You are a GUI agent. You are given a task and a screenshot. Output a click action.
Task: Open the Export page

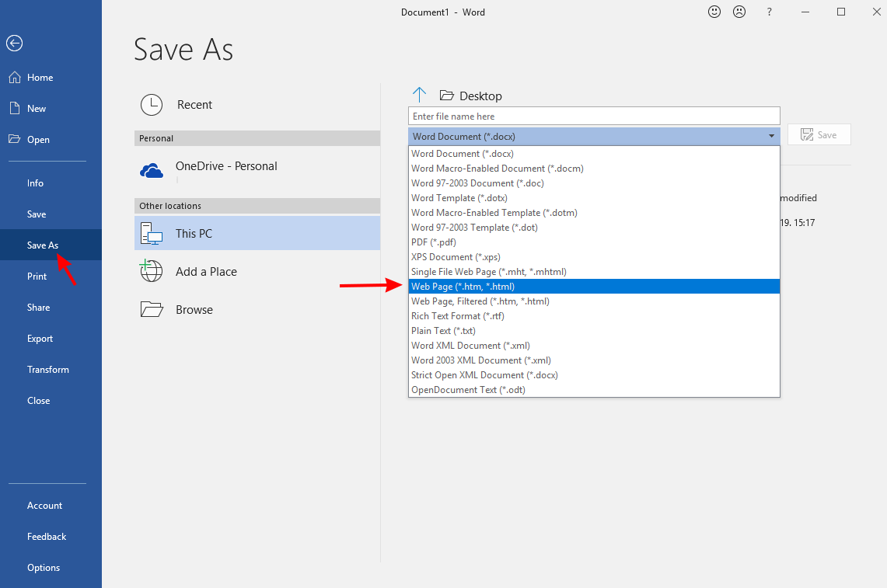coord(51,339)
